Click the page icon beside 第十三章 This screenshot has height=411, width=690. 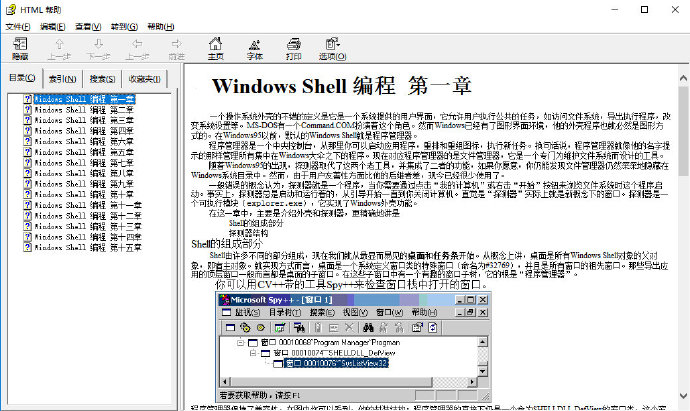[x=28, y=226]
